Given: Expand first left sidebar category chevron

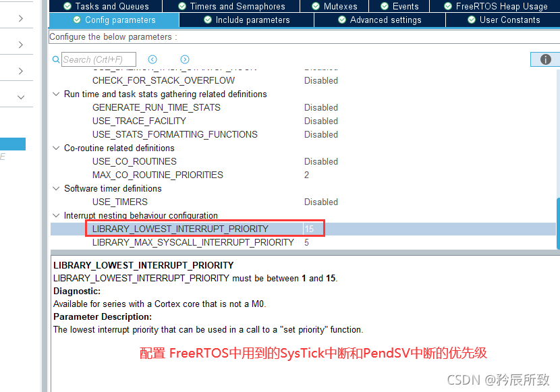Looking at the screenshot, I should [21, 19].
